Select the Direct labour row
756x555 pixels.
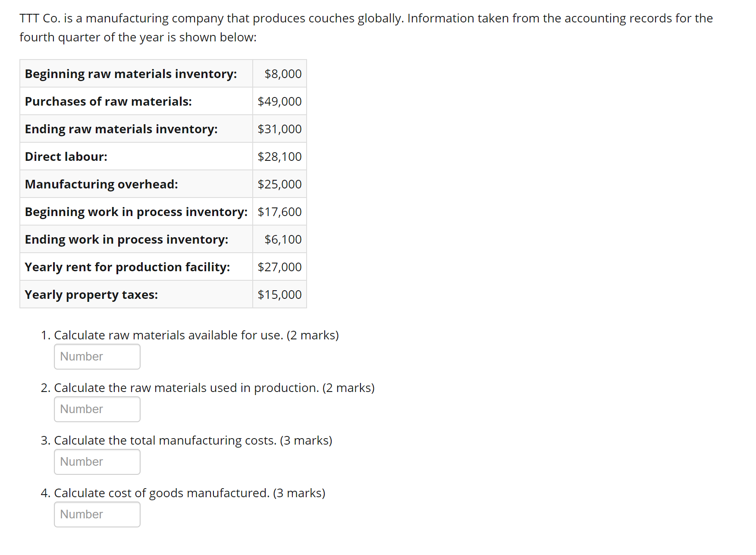coord(66,156)
